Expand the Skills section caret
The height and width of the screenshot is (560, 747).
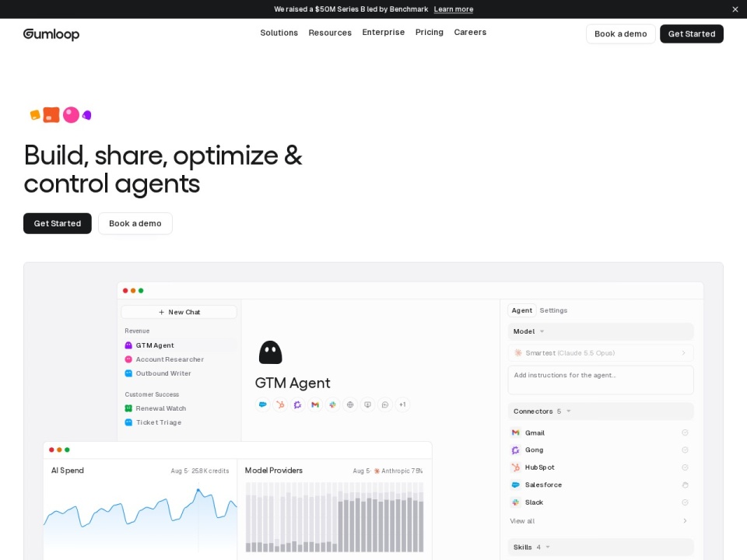(548, 547)
